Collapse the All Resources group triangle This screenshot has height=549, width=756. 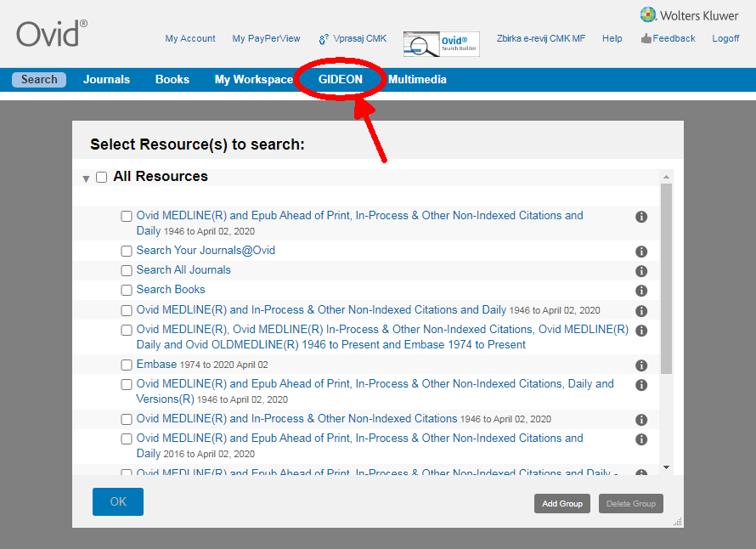click(x=86, y=178)
